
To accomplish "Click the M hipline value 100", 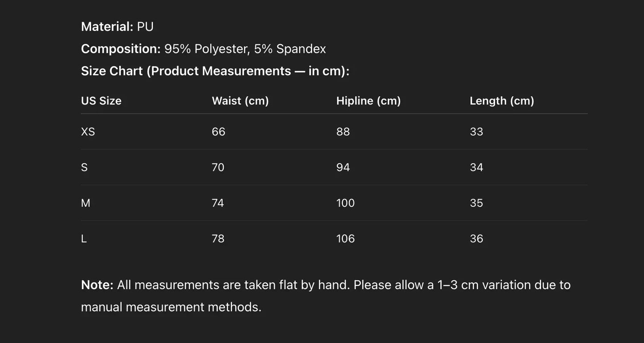I will [x=345, y=203].
